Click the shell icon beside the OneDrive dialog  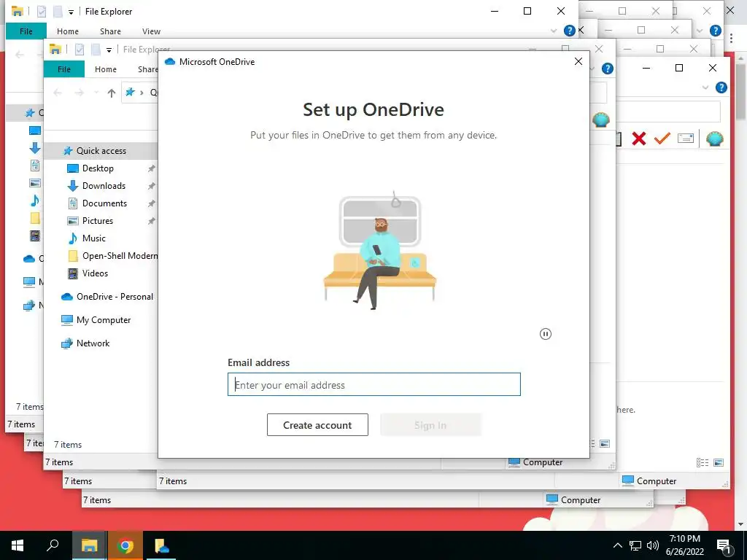[601, 119]
